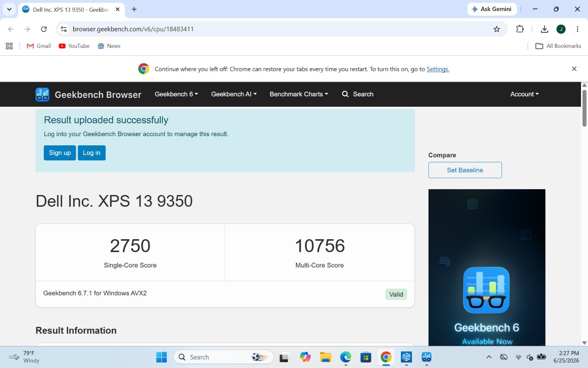Image resolution: width=588 pixels, height=368 pixels.
Task: Click the Geekbench Browser logo icon
Action: [x=42, y=95]
